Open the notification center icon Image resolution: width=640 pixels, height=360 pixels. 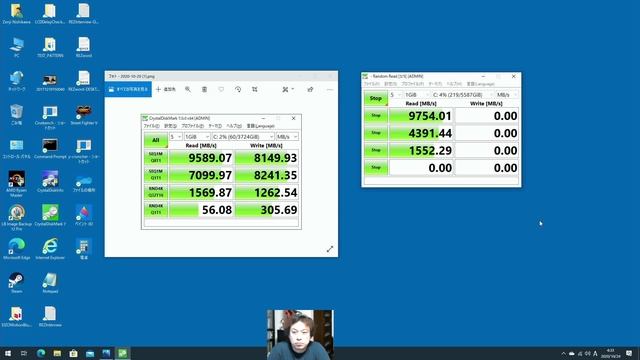point(629,353)
